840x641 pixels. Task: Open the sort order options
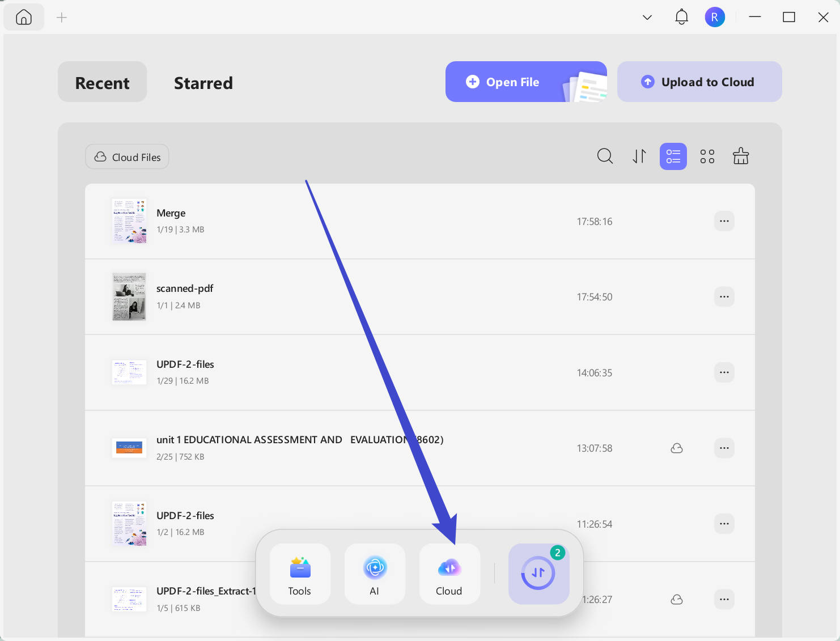[x=639, y=156]
